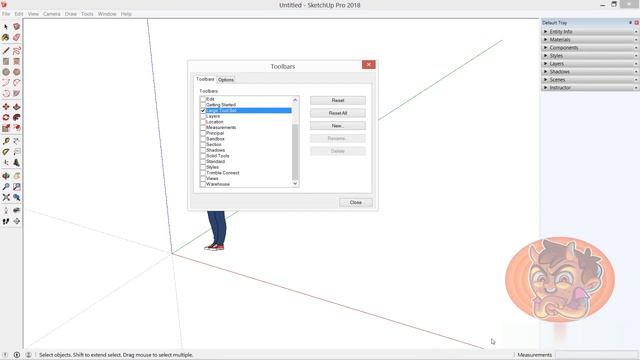The width and height of the screenshot is (640, 360).
Task: Enable the Solid Tools toolbar checkbox
Action: [x=203, y=156]
